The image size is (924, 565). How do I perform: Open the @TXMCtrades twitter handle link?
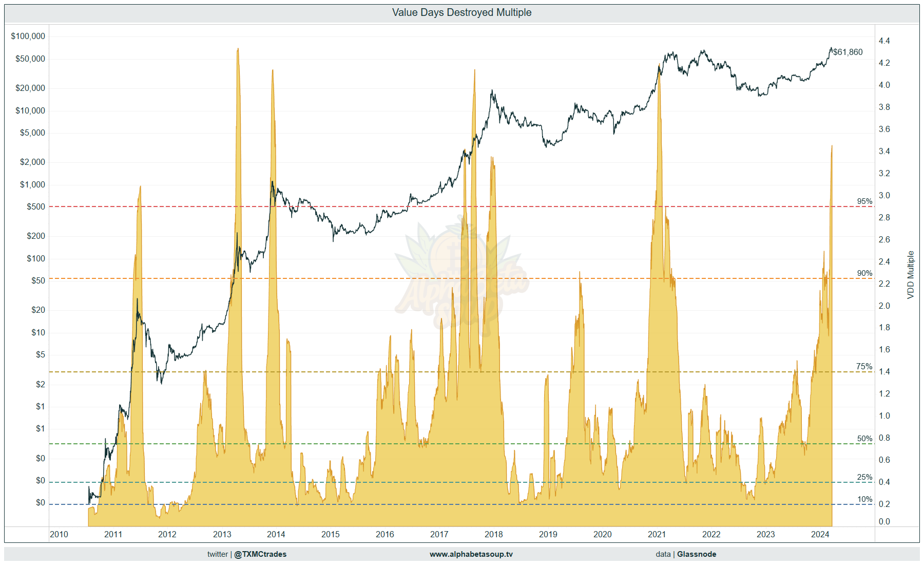click(260, 554)
